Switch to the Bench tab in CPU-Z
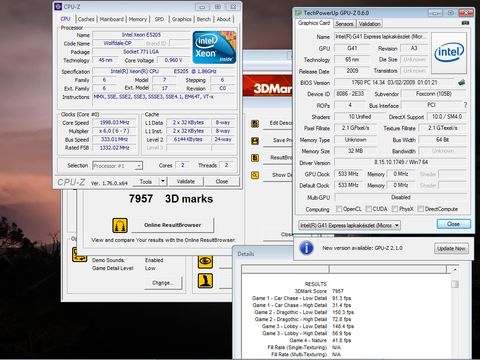The height and width of the screenshot is (360, 480). [204, 19]
